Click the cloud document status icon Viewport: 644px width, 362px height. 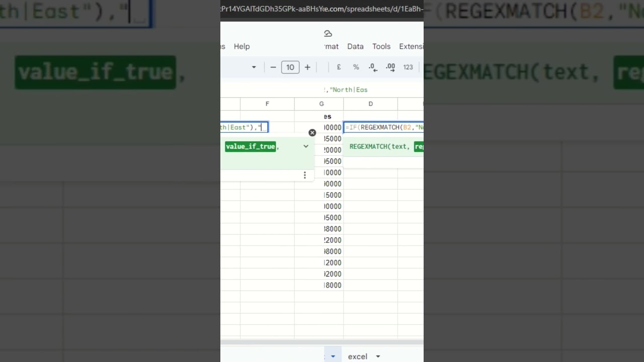pos(328,34)
